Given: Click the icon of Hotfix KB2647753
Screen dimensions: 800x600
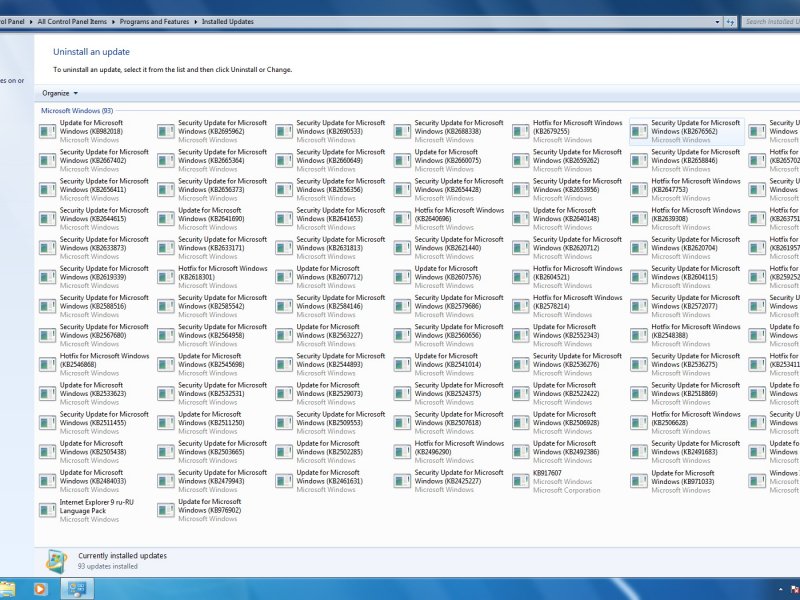Looking at the screenshot, I should pos(639,190).
